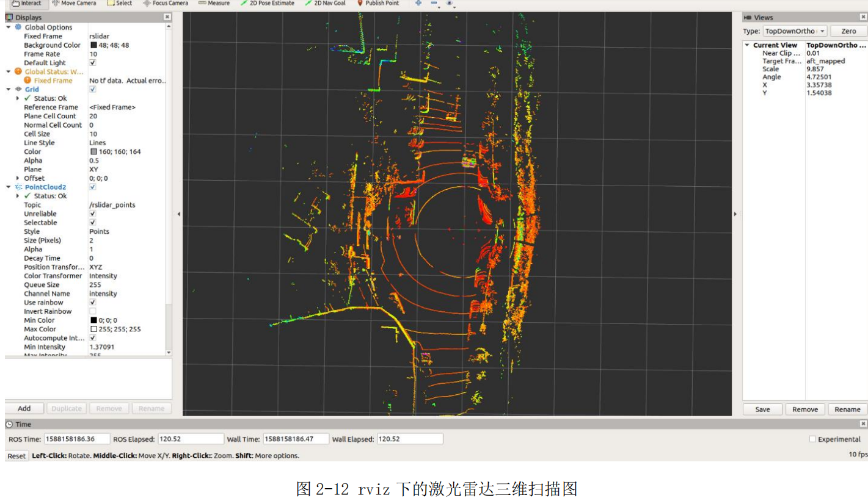Click the PointCloud2 display icon

[x=18, y=187]
